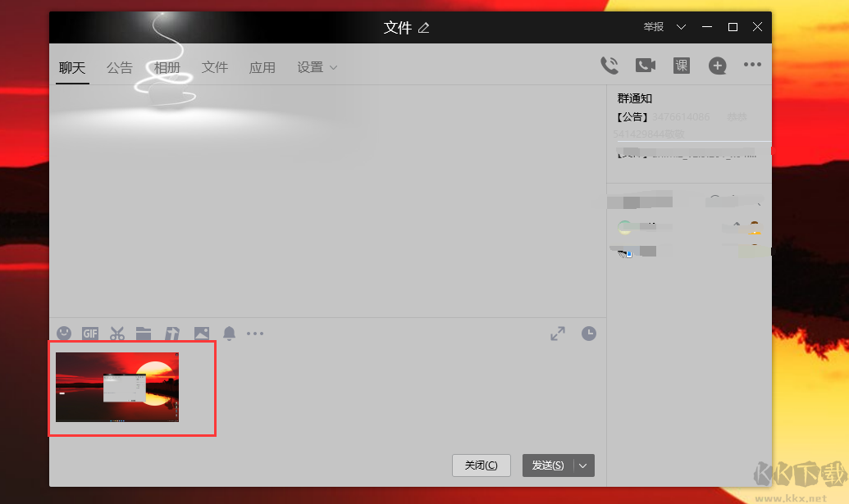Select the screenshot scissors tool
849x504 pixels.
117,334
